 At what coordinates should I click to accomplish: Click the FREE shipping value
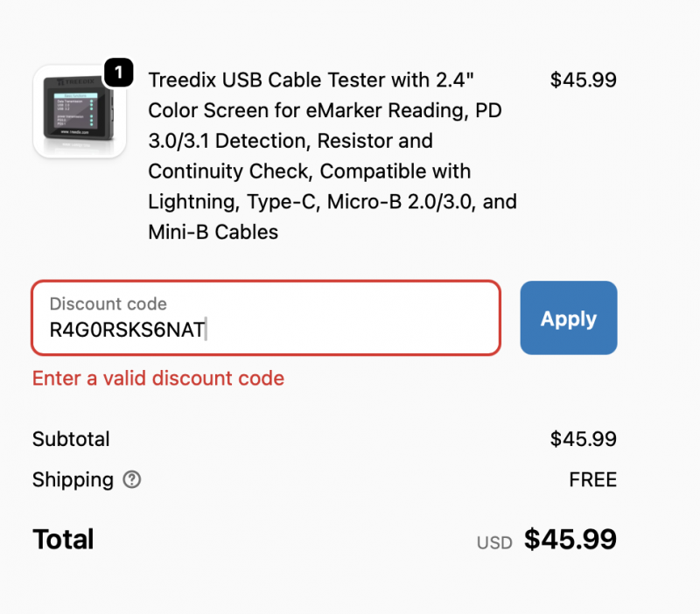tap(592, 480)
